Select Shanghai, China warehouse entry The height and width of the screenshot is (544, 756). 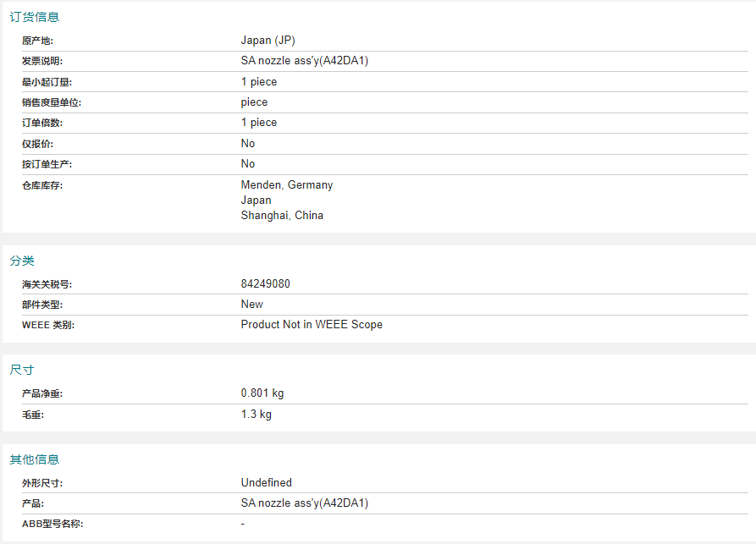[282, 216]
